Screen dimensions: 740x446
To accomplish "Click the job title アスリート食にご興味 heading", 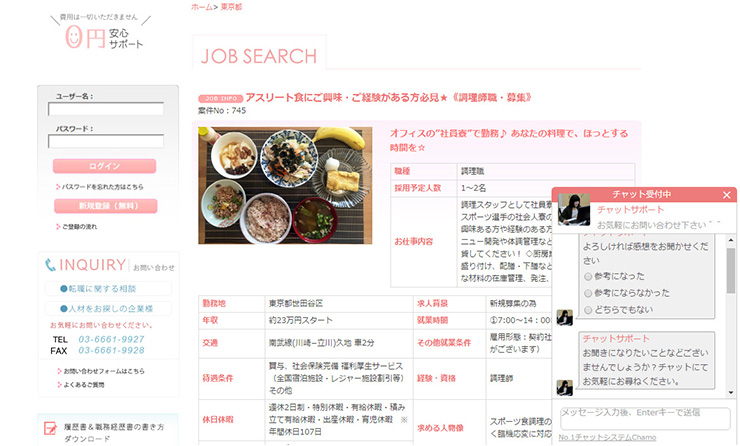I will (388, 98).
